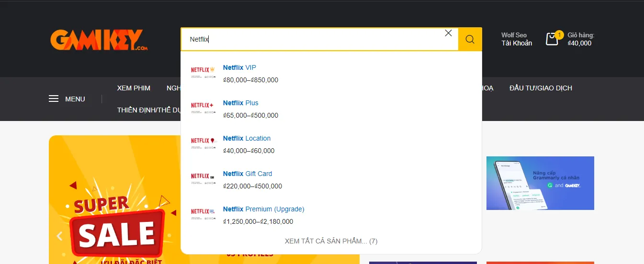
Task: Click the cart item count badge
Action: [559, 34]
